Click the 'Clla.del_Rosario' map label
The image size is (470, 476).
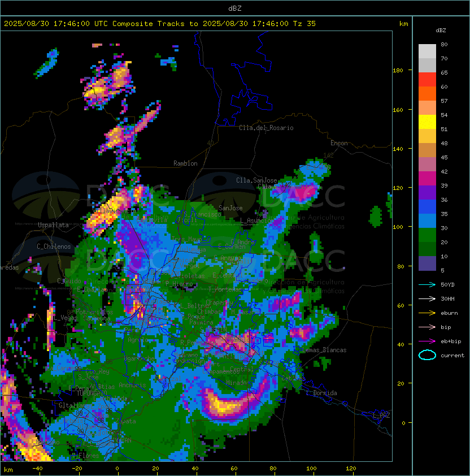click(x=266, y=128)
